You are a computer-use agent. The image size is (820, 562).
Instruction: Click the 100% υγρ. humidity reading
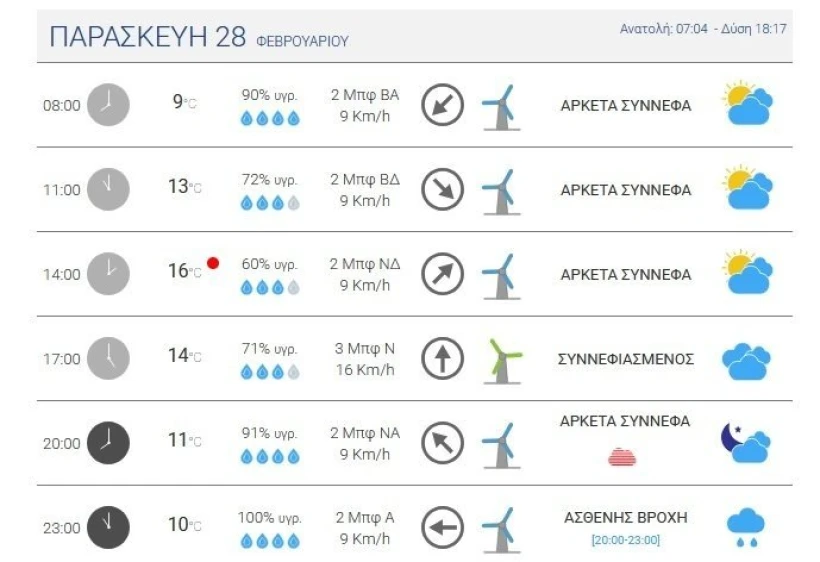tap(270, 518)
